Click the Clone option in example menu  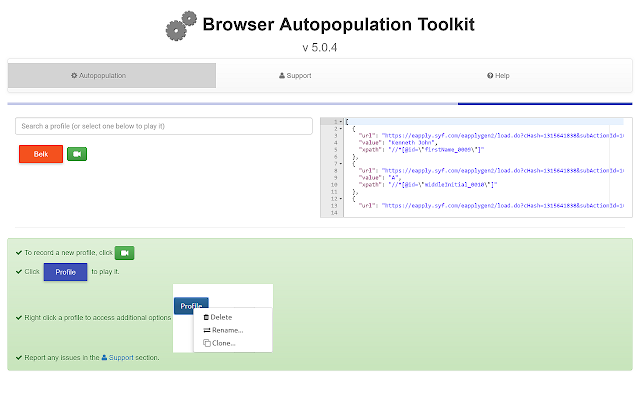(x=219, y=343)
